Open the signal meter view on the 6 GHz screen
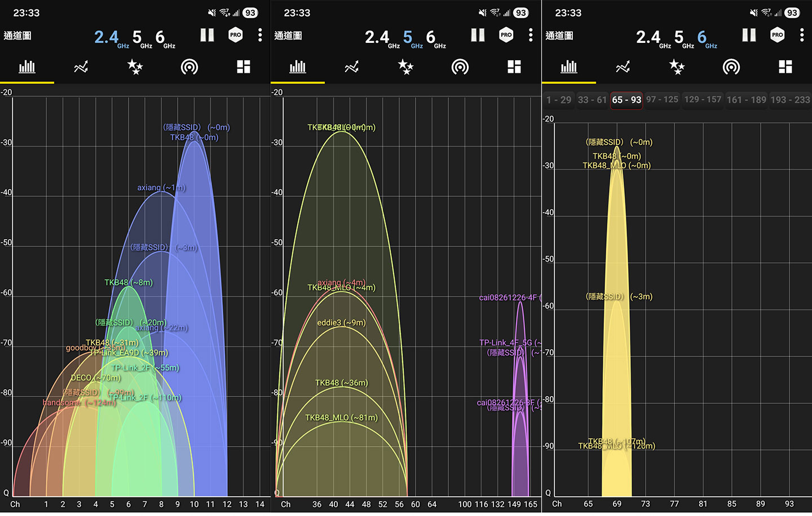The image size is (812, 516). (731, 68)
